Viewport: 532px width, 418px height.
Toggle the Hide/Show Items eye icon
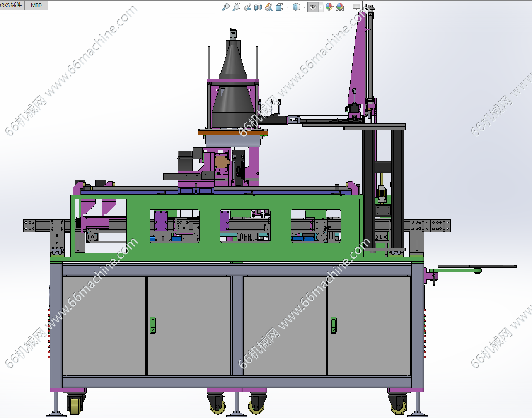[x=313, y=7]
